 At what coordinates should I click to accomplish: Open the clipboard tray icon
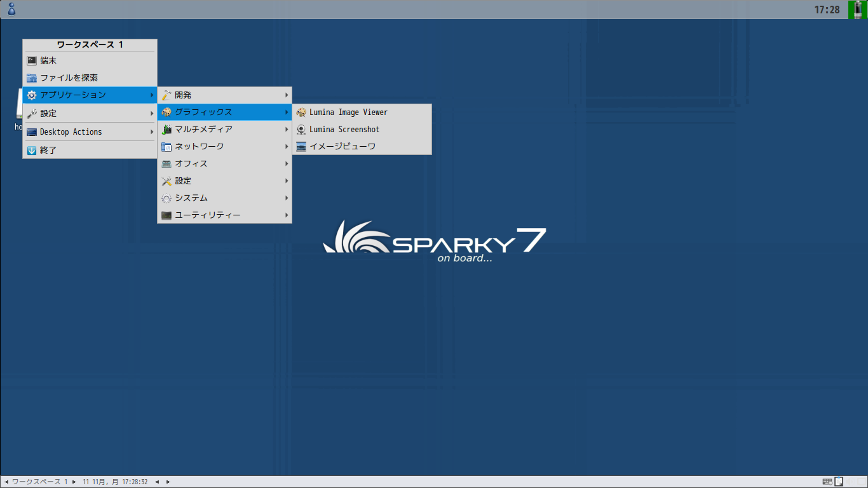tap(839, 482)
